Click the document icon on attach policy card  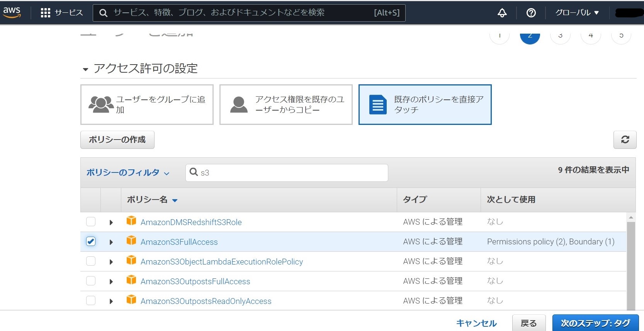[378, 104]
